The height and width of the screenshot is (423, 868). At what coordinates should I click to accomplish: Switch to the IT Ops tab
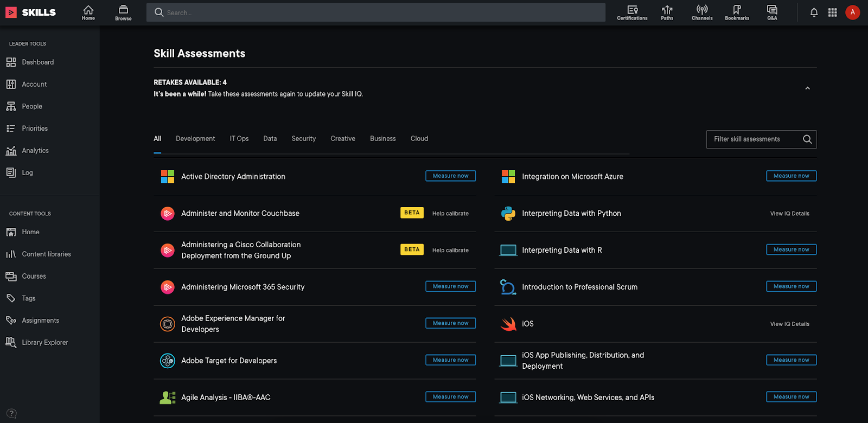239,139
